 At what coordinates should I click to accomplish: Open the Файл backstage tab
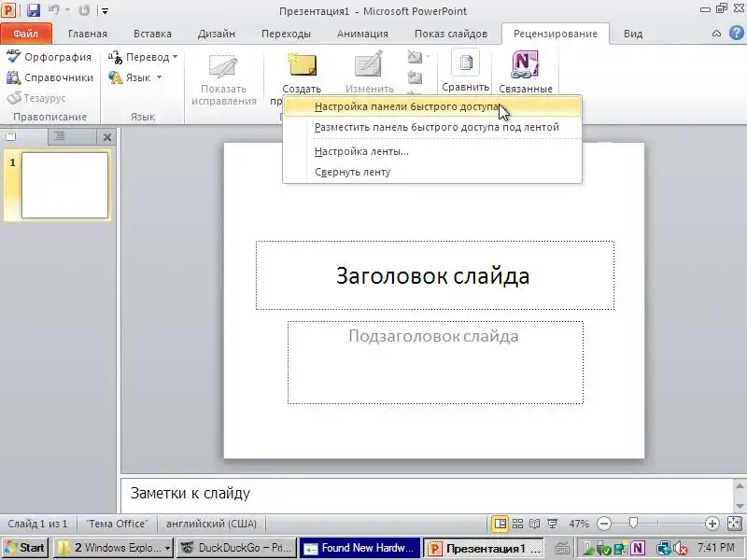click(26, 34)
